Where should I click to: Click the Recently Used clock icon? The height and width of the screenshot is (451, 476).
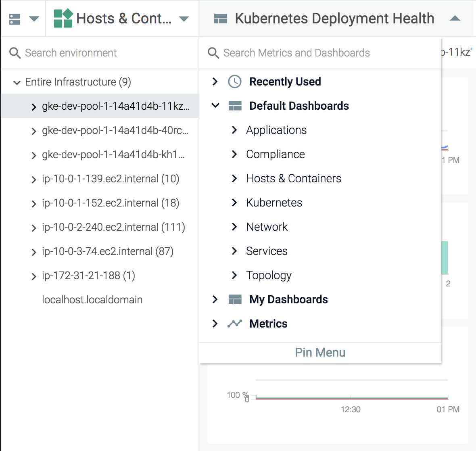[x=235, y=81]
